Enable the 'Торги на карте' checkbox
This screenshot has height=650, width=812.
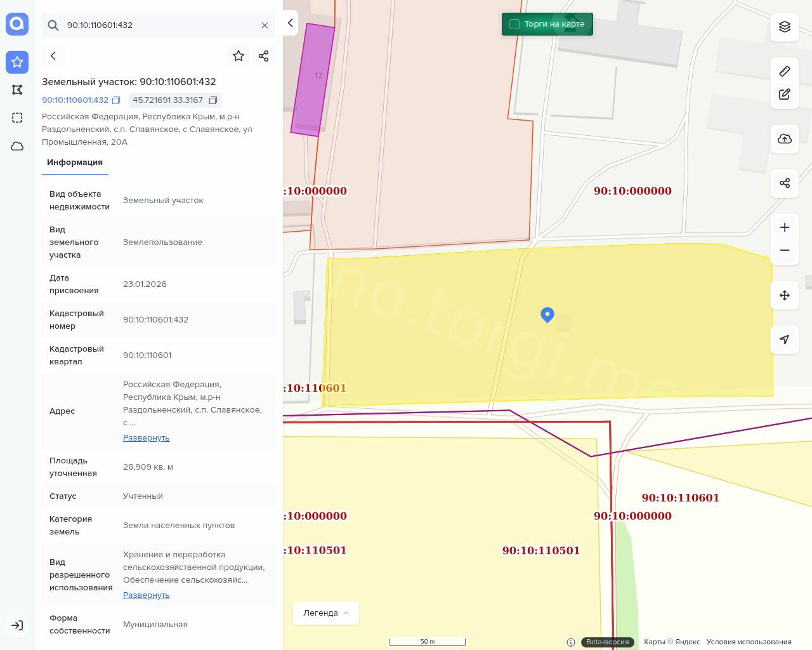point(514,24)
